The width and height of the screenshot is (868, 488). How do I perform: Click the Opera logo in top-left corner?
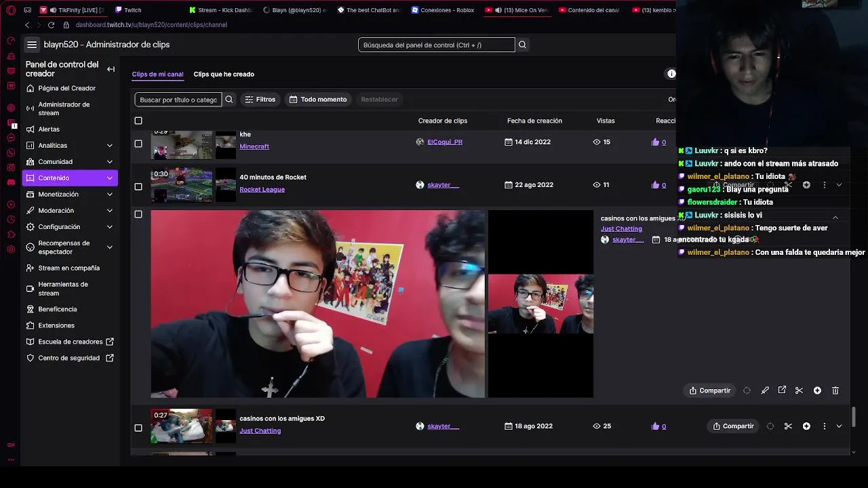(x=11, y=10)
